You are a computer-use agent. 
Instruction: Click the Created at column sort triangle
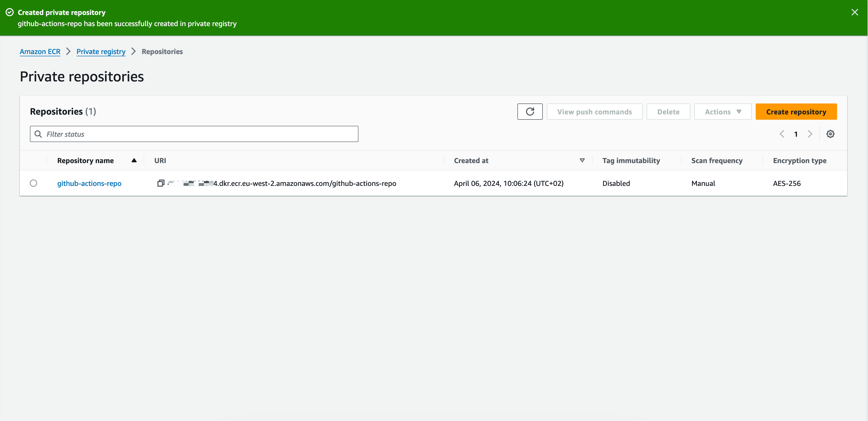pos(582,161)
